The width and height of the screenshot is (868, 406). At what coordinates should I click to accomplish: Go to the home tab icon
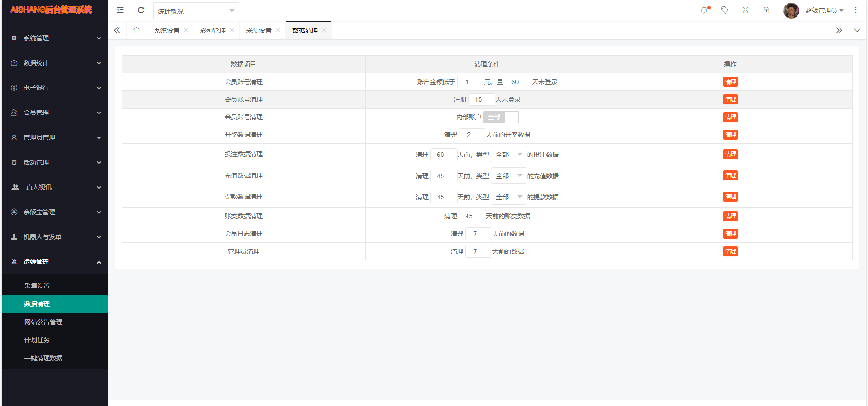(x=137, y=30)
